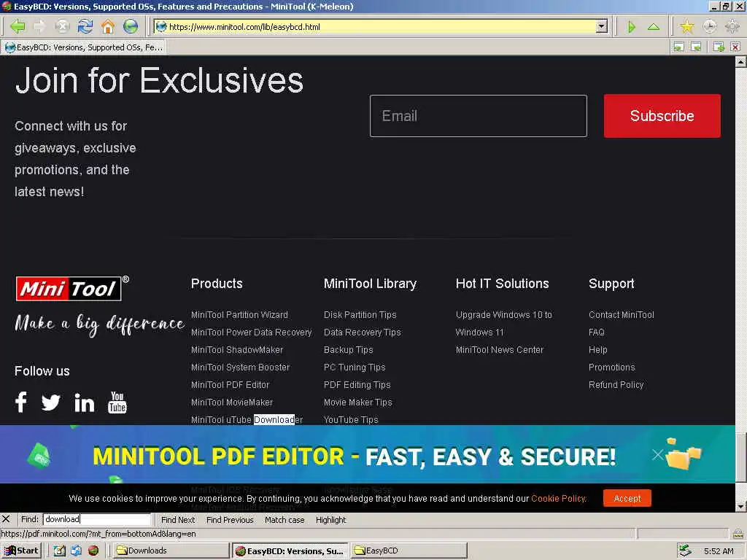The image size is (747, 560).
Task: Launch the Outlook Express quick launch icon
Action: click(x=76, y=551)
